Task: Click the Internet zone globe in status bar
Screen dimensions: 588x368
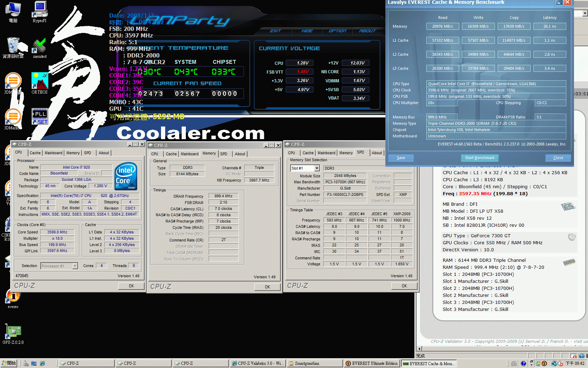Action: coord(582,356)
